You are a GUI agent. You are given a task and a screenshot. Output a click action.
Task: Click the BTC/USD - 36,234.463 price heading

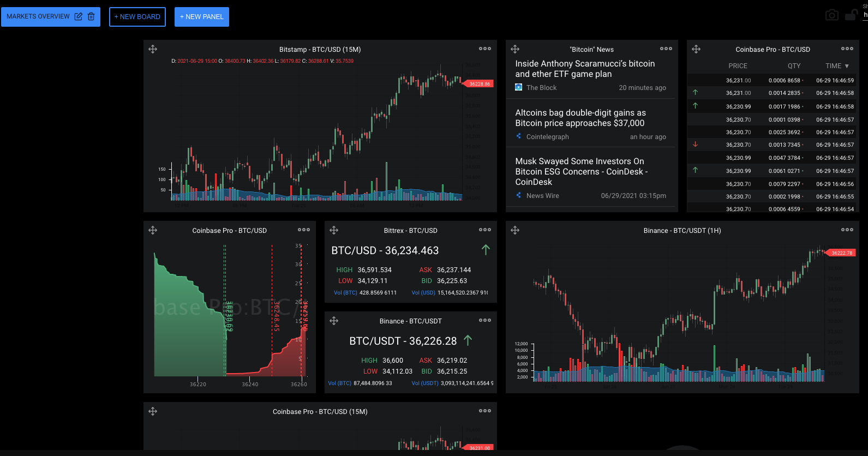coord(385,250)
